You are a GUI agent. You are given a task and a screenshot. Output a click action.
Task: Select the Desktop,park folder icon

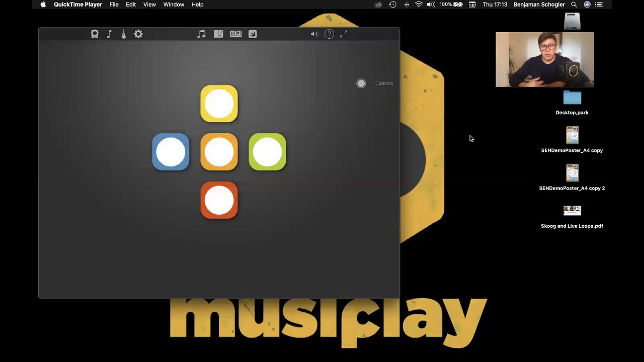click(x=572, y=98)
